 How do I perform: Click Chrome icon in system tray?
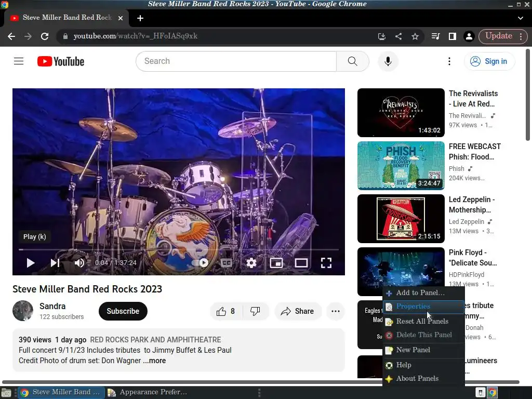492,393
